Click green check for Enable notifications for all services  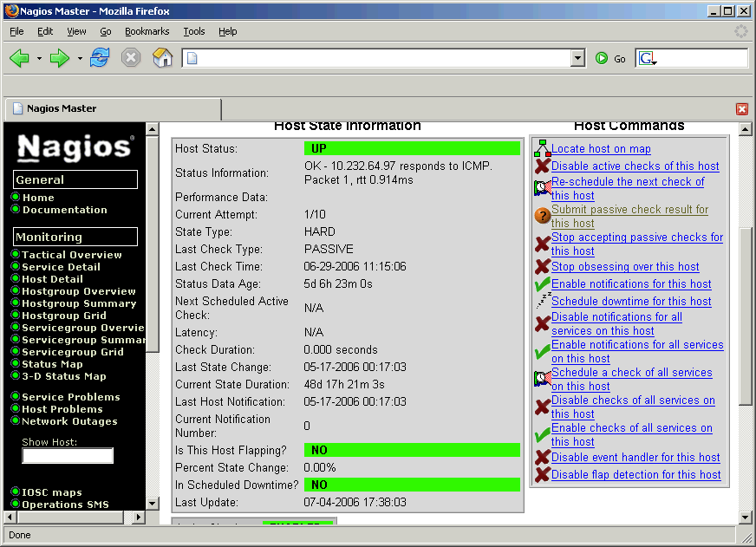point(543,352)
